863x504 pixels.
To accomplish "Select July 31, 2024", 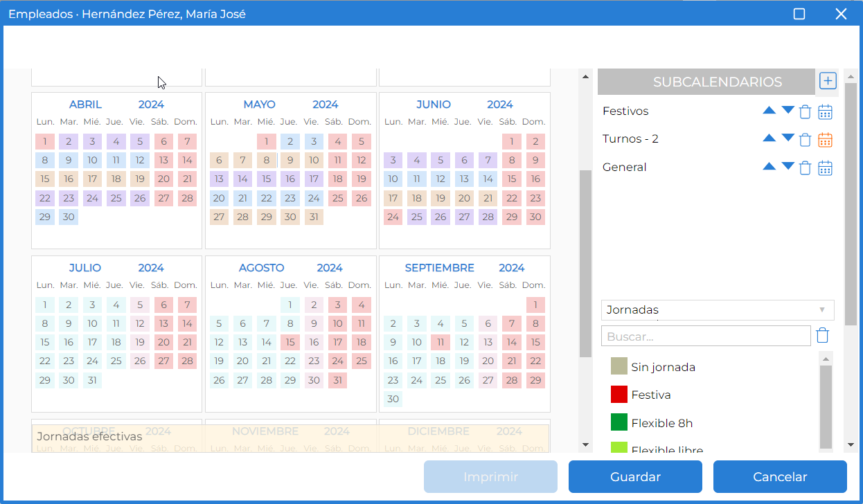I will [92, 380].
